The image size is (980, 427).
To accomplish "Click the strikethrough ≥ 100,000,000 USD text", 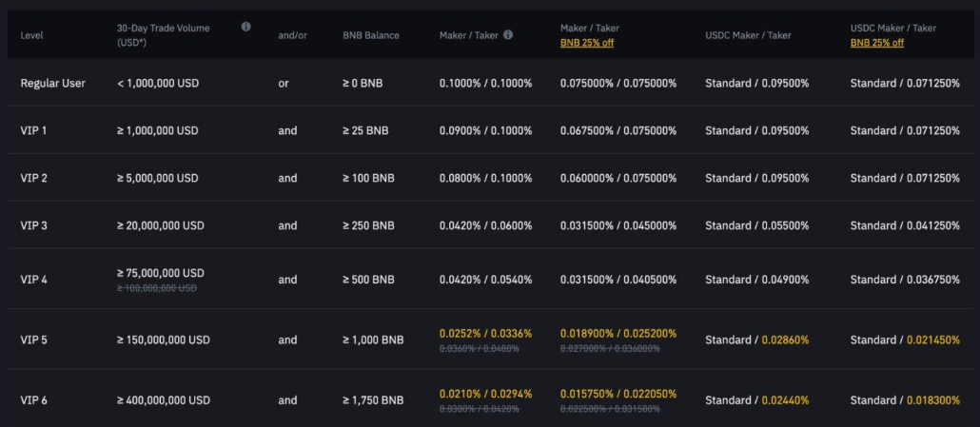I will coord(157,287).
